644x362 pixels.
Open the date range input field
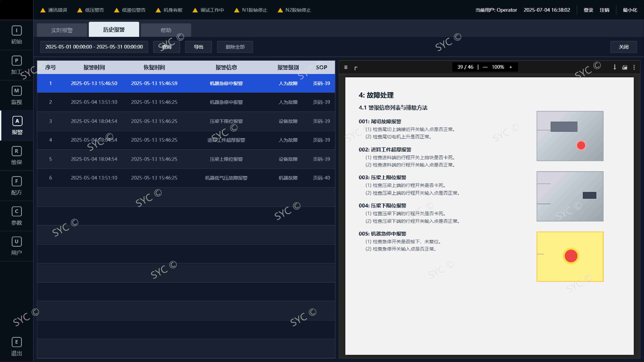coord(94,47)
